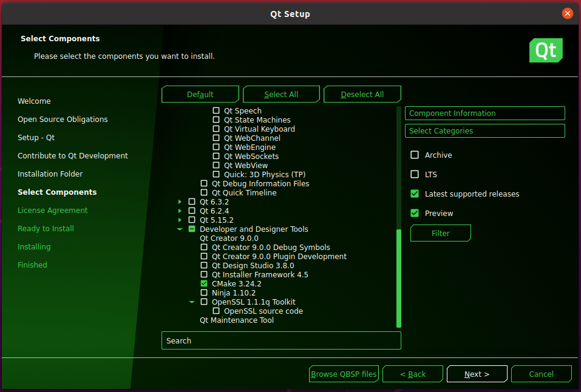Enable the Qt Virtual Keyboard checkbox

tap(216, 129)
